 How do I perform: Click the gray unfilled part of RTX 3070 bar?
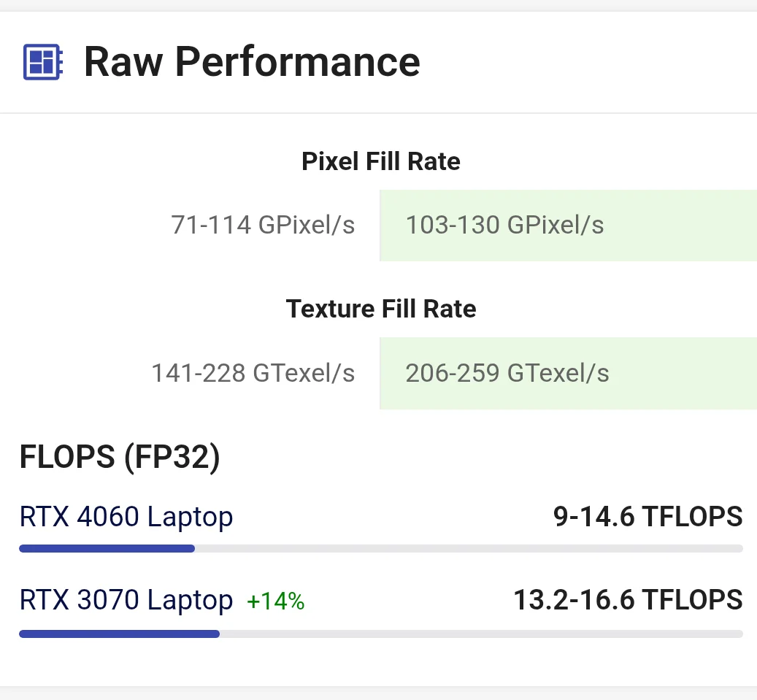tap(482, 634)
